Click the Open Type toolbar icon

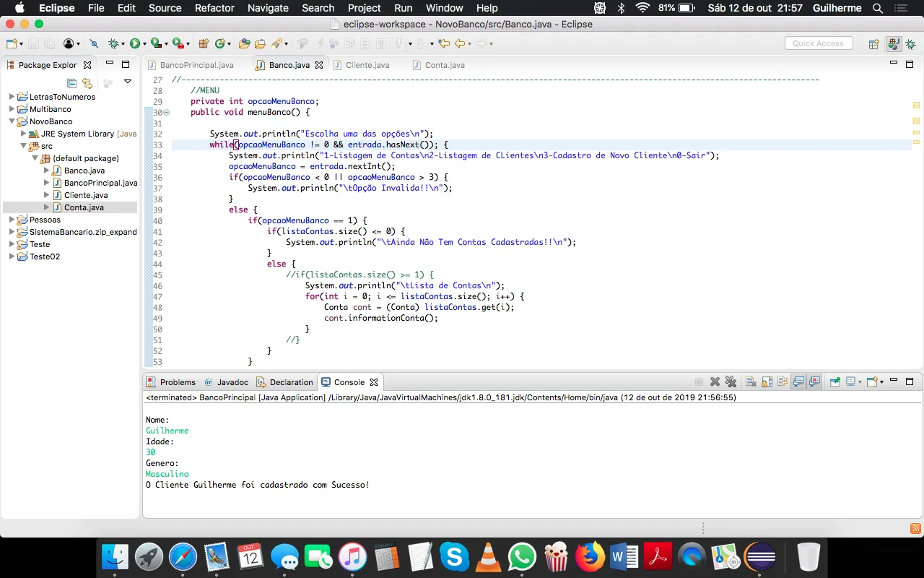click(245, 44)
